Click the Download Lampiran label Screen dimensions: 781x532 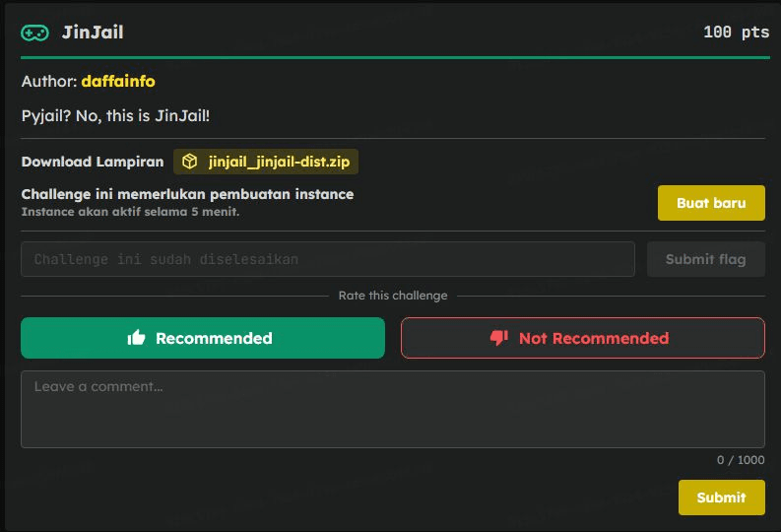point(93,162)
